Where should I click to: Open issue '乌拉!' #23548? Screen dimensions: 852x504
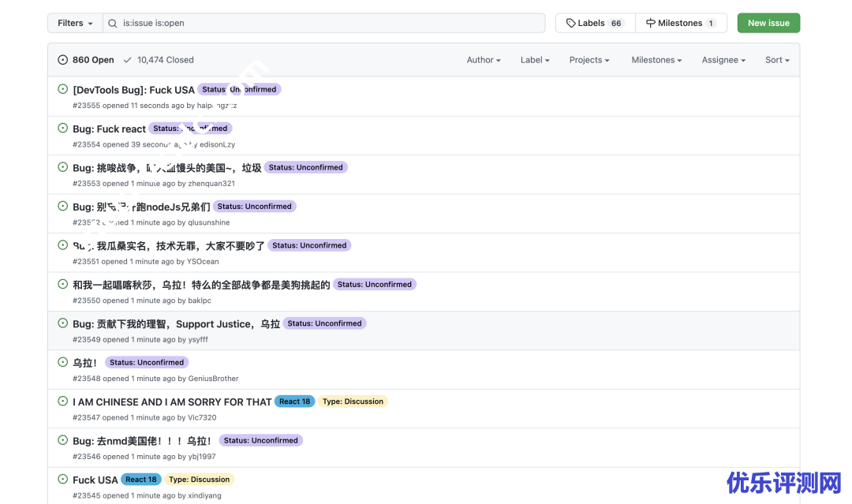coord(85,363)
